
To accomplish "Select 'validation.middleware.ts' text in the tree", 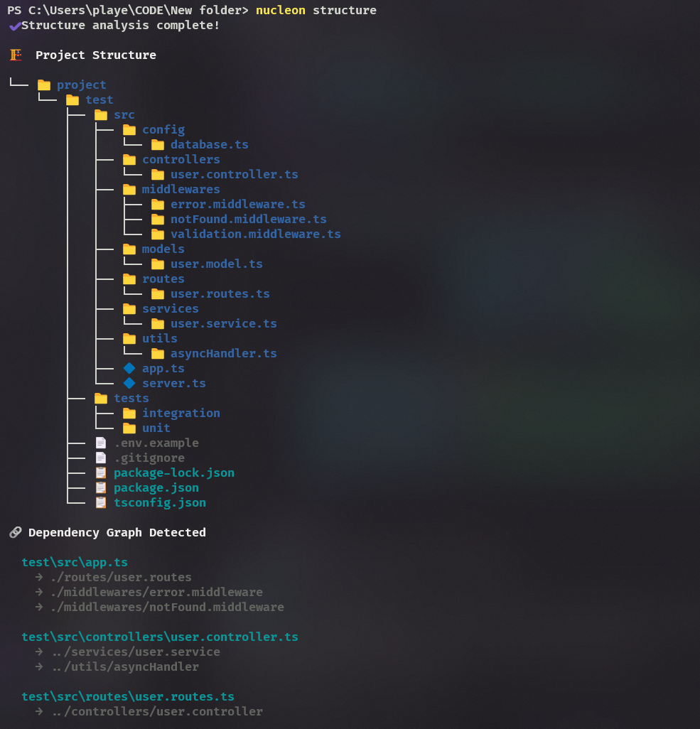I will point(256,234).
